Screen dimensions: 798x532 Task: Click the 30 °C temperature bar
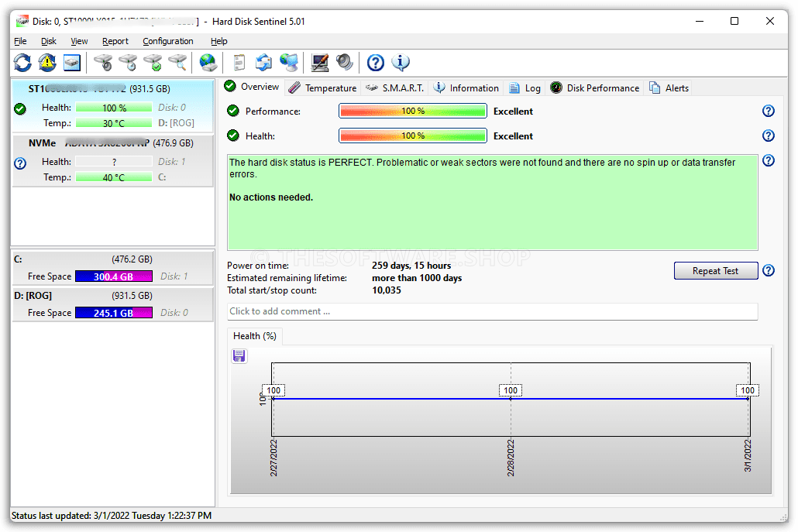coord(114,123)
